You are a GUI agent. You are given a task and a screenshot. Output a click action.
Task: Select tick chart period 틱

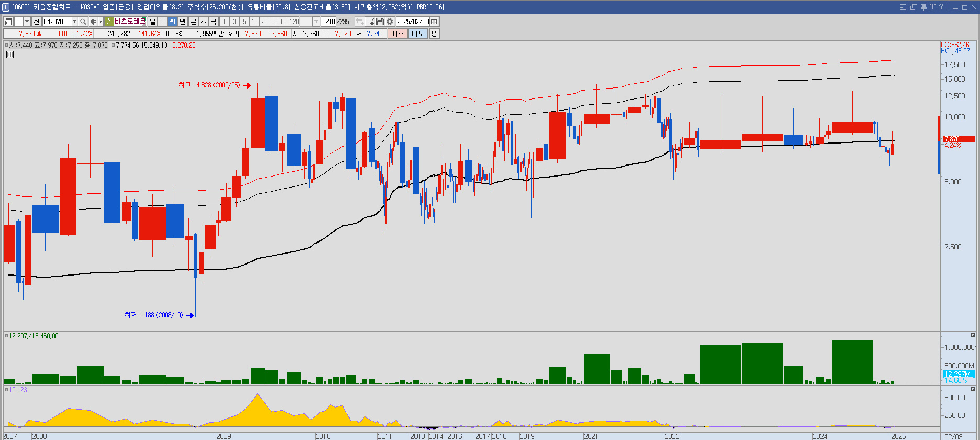point(213,21)
